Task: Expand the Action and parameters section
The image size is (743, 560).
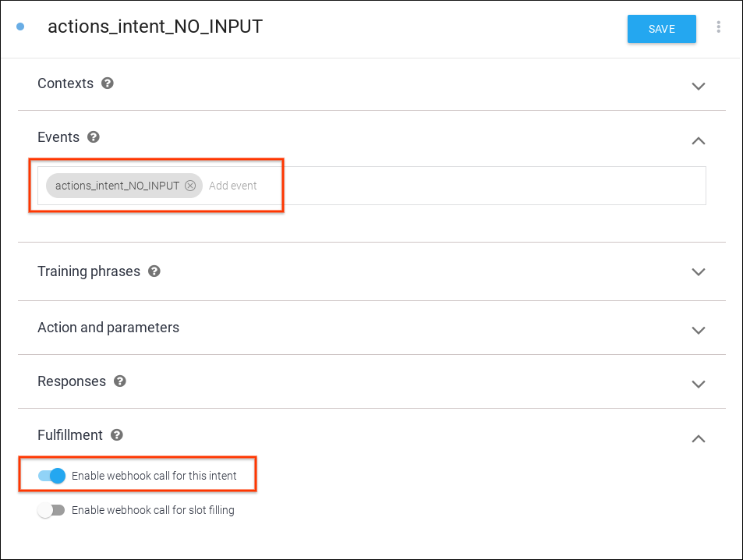Action: (698, 330)
